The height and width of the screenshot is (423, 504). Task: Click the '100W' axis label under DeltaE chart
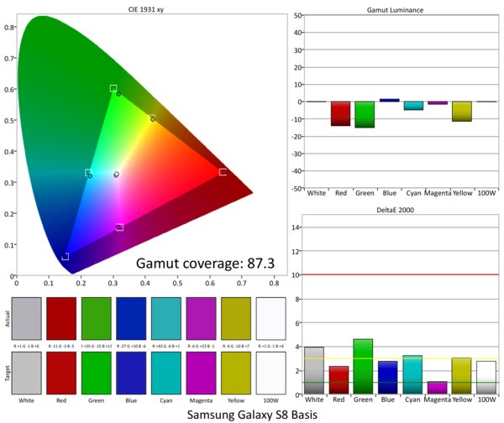(x=486, y=399)
